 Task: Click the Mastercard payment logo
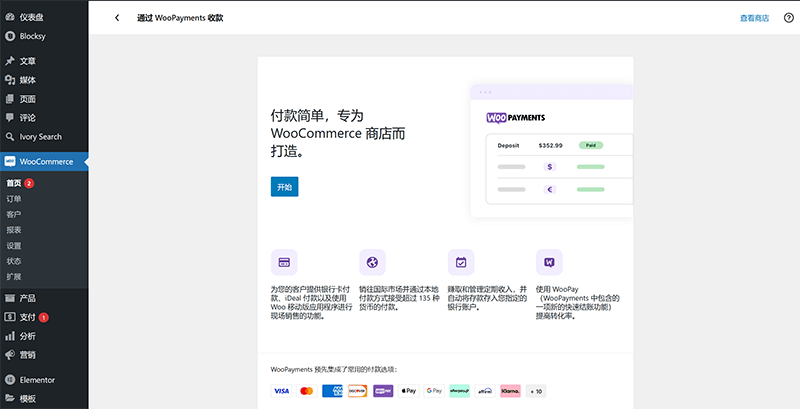(307, 391)
